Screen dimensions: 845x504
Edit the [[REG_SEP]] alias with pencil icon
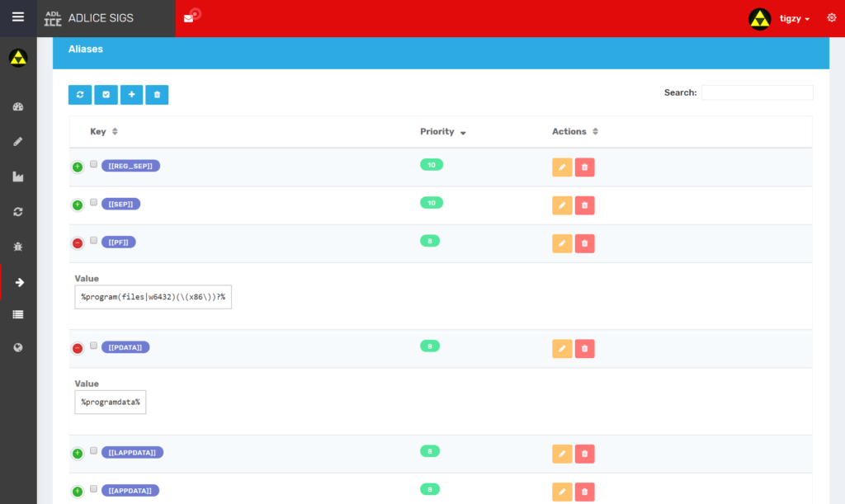(561, 167)
